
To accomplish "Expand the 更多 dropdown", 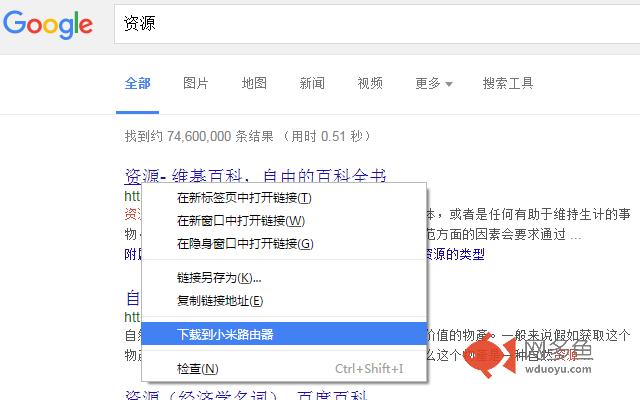I will (x=433, y=83).
